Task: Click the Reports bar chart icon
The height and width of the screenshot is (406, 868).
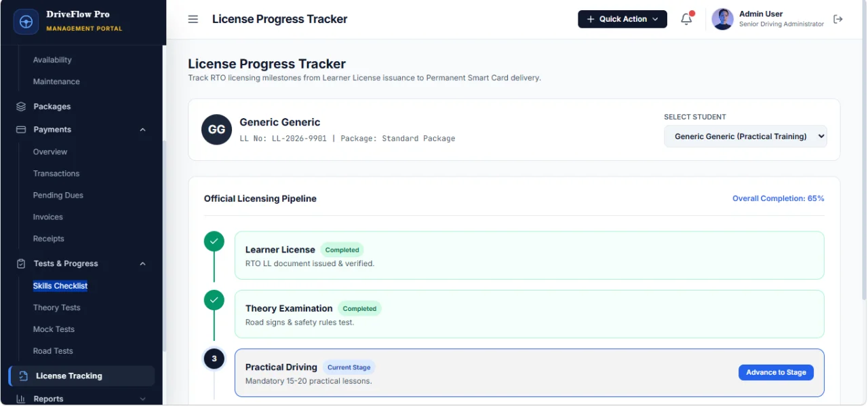Action: (21, 399)
